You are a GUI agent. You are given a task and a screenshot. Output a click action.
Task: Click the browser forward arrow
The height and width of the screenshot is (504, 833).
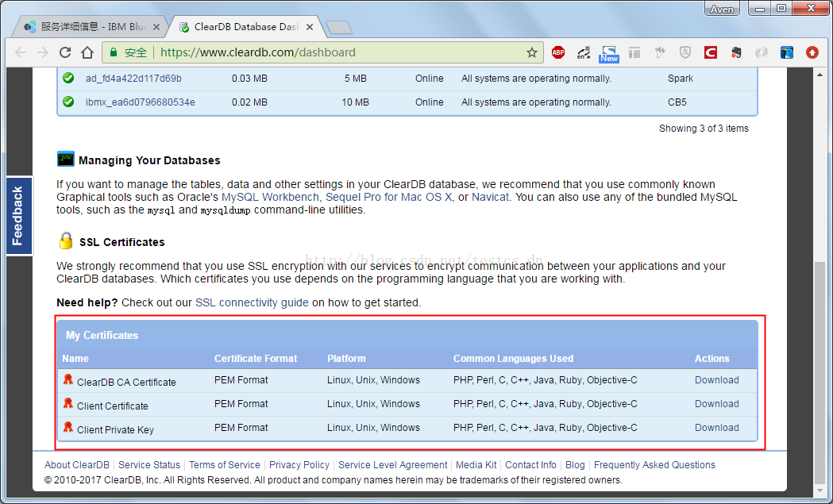pos(43,52)
